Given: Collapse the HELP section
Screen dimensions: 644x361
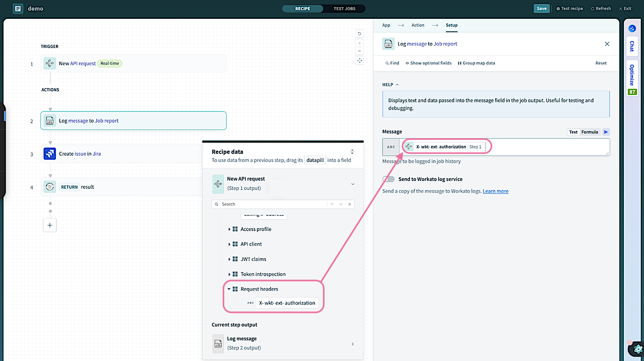Looking at the screenshot, I should point(397,84).
